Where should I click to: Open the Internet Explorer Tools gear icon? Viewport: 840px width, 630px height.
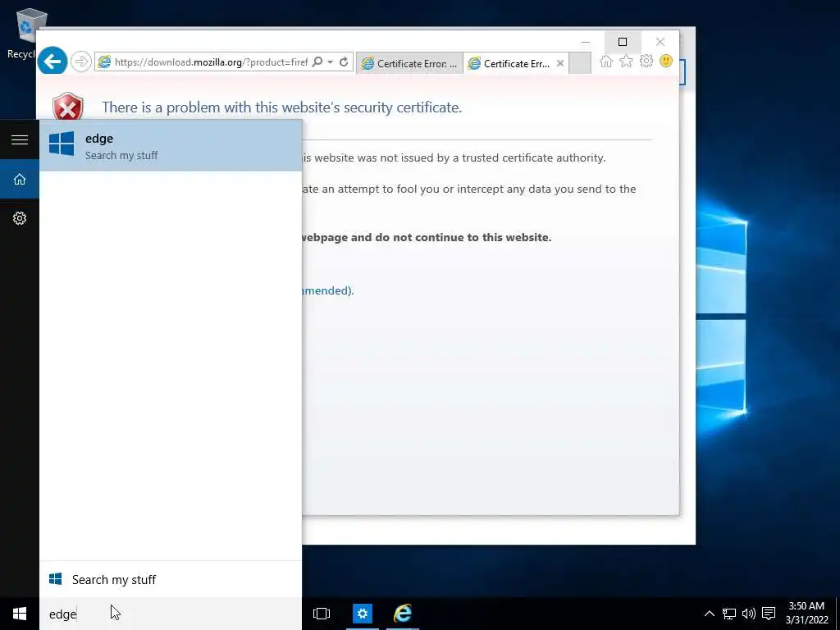coord(646,61)
